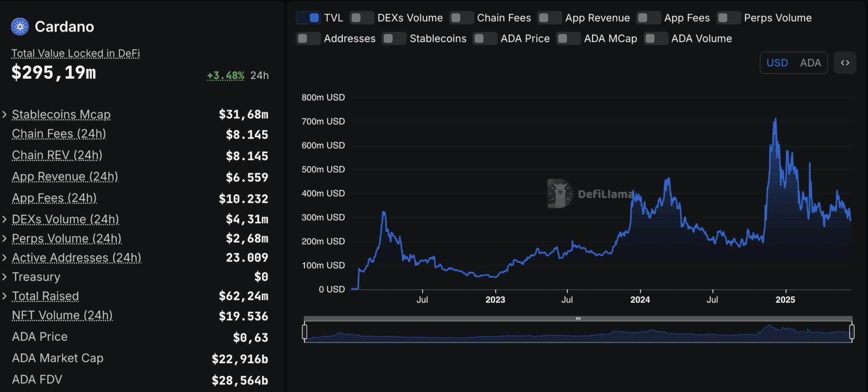Click the mini overview chart in range selector

point(578,332)
